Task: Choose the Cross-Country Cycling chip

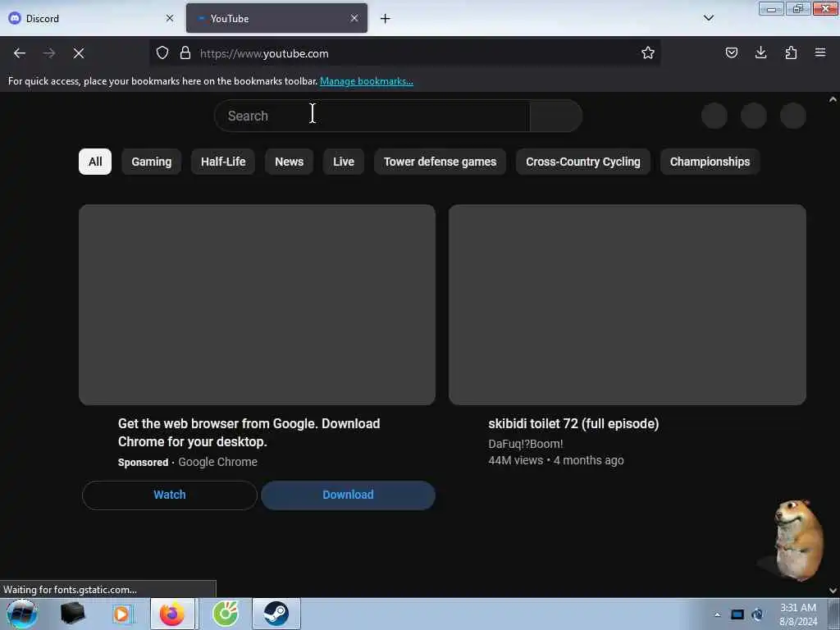Action: pos(583,162)
